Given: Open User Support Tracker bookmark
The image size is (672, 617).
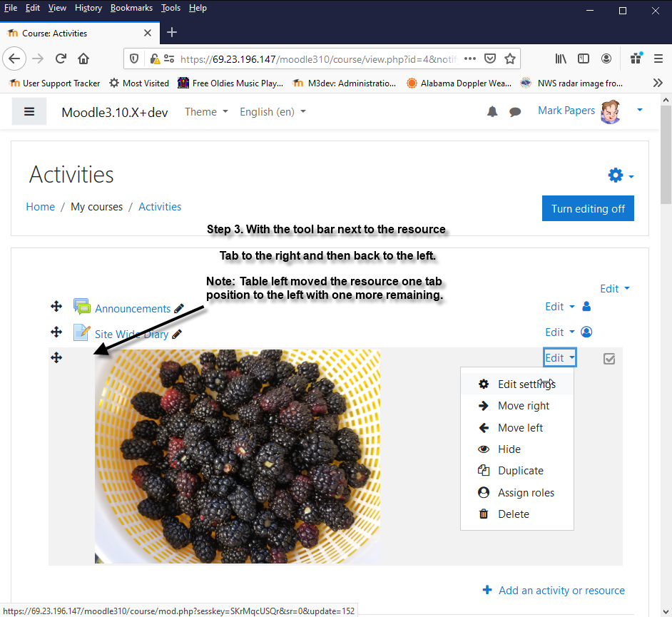Looking at the screenshot, I should (55, 83).
